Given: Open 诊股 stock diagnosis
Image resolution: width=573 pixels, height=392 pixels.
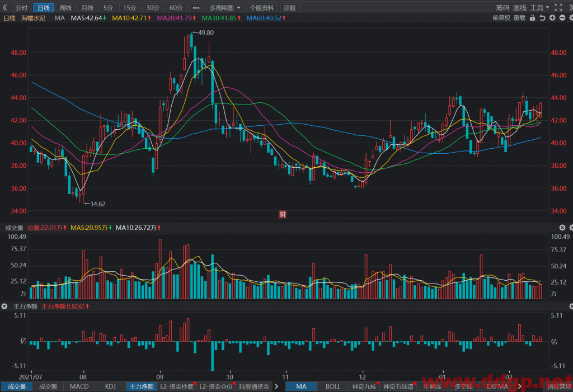Looking at the screenshot, I should 290,8.
